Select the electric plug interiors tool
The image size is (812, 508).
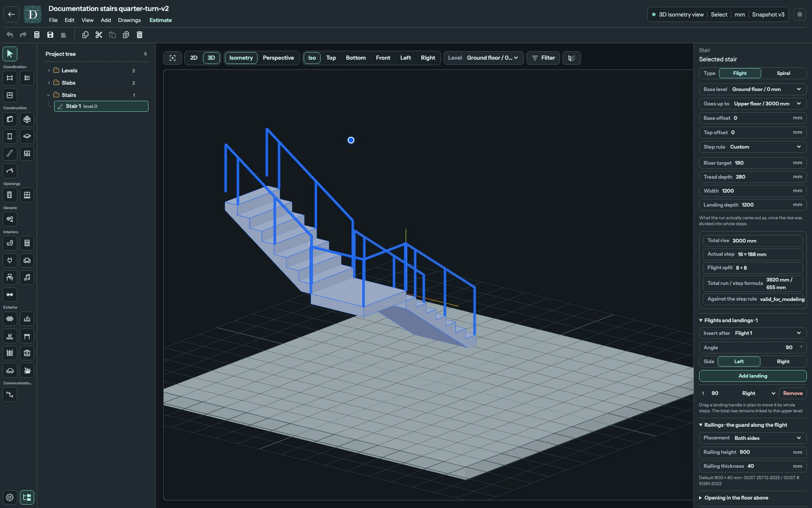10,260
